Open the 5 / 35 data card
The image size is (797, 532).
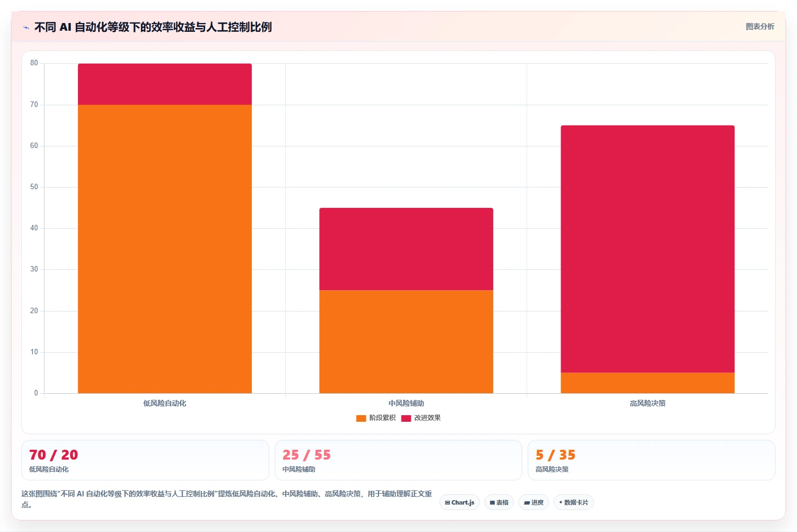(x=652, y=460)
